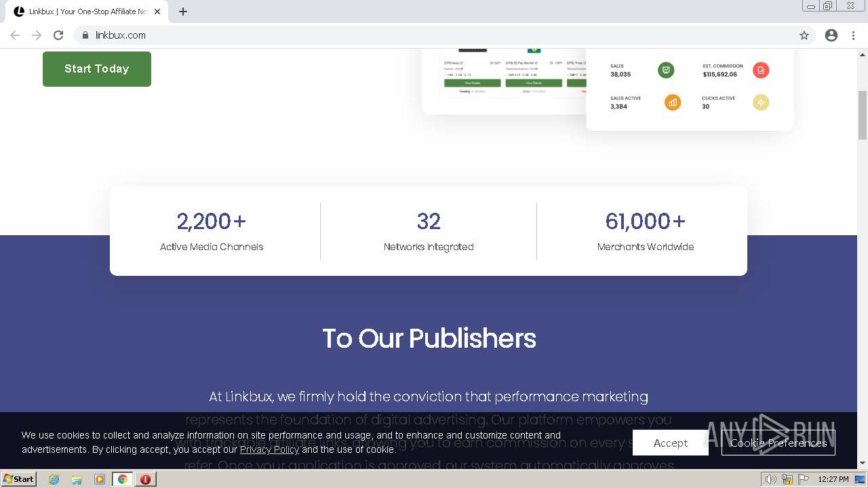The image size is (868, 488).
Task: Click the network status tray icon
Action: (x=787, y=479)
